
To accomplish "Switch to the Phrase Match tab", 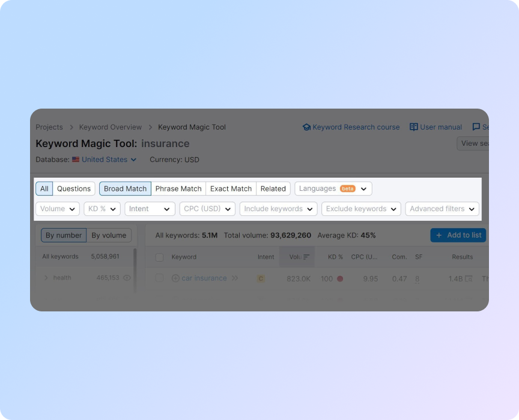I will (x=178, y=188).
